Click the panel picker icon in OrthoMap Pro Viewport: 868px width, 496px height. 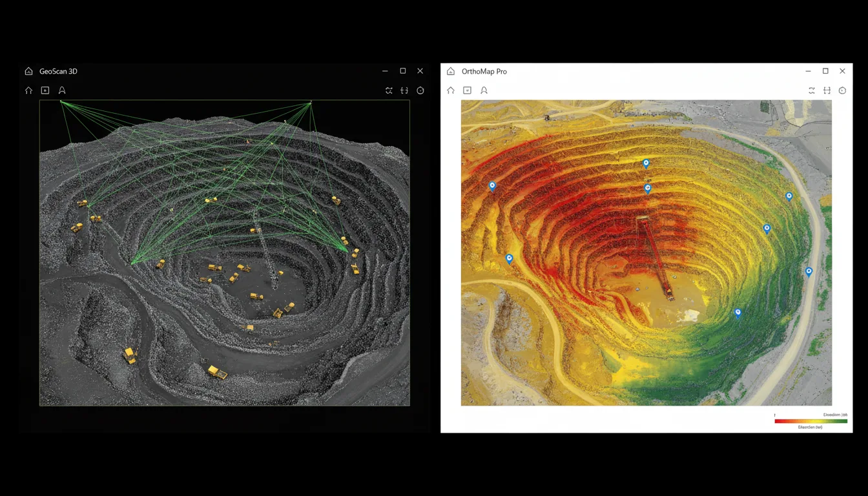click(x=468, y=90)
